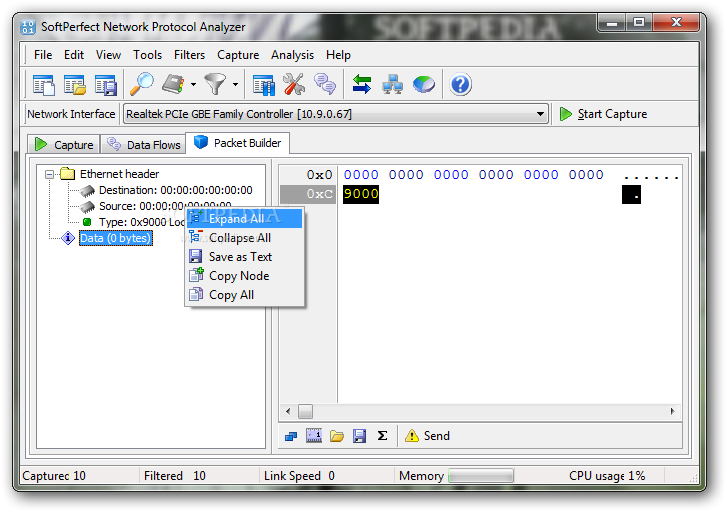Click the 0x0 offset row label

click(319, 175)
